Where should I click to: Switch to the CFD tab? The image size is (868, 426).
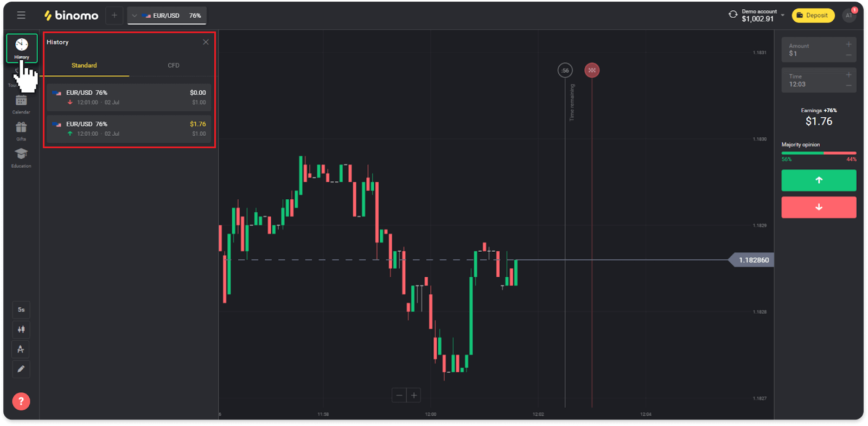pyautogui.click(x=173, y=65)
